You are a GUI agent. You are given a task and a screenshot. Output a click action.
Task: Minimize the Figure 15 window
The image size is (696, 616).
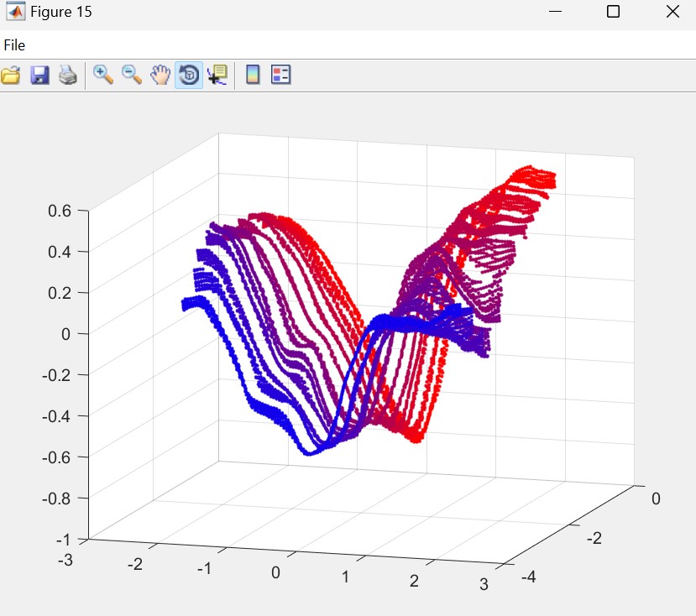point(555,12)
